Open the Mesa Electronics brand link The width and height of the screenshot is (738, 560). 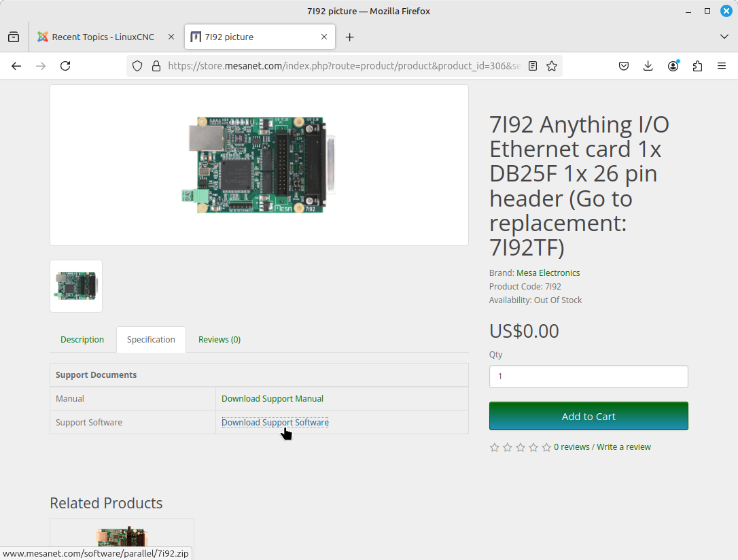[x=548, y=273]
